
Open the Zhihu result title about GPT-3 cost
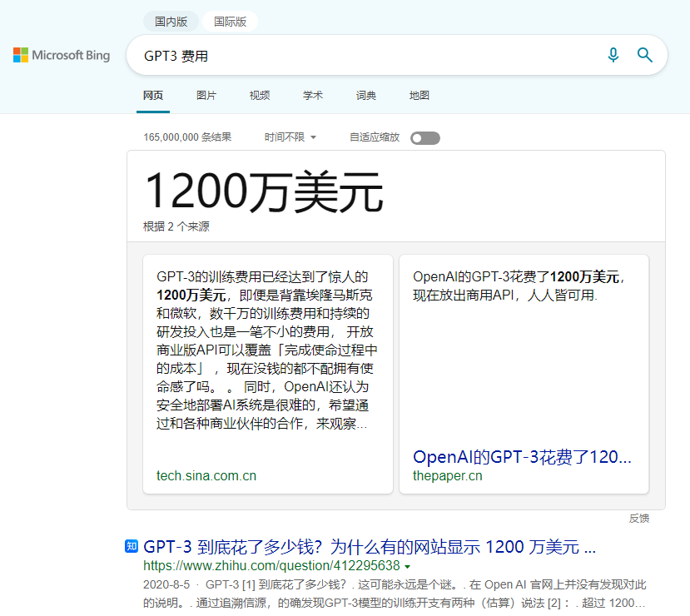click(x=370, y=547)
